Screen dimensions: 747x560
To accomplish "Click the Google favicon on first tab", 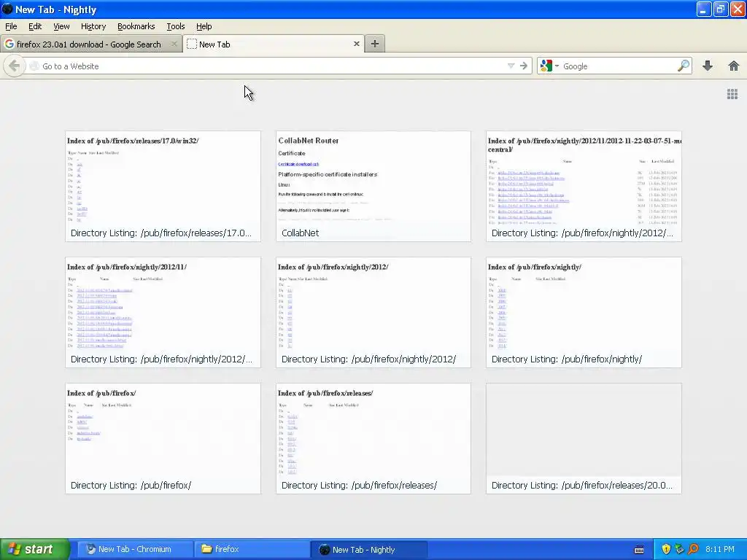I will tap(9, 44).
